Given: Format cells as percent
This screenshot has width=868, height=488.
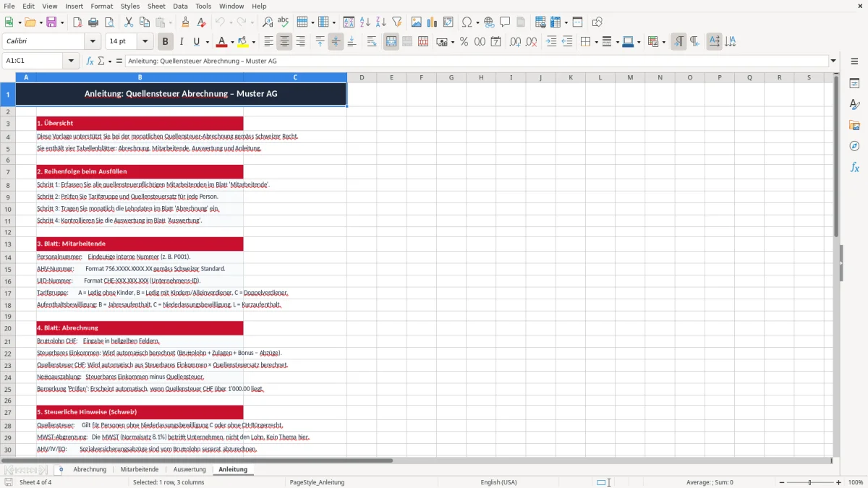Looking at the screenshot, I should click(x=464, y=42).
